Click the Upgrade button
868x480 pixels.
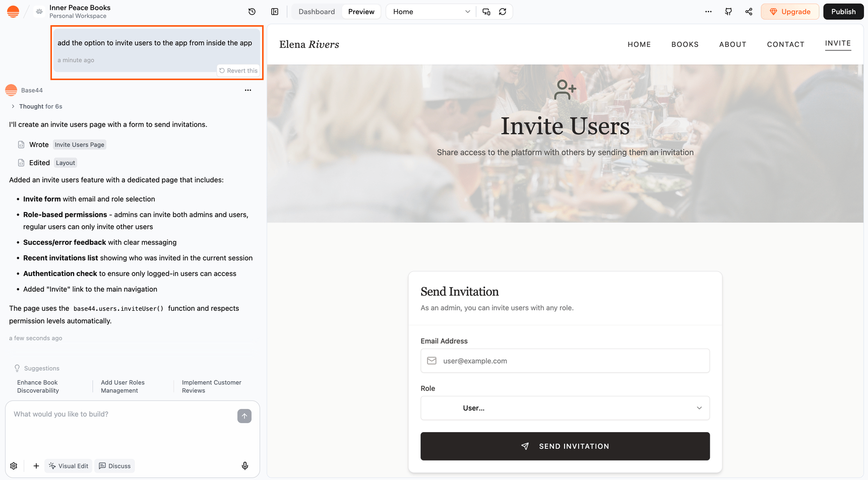tap(790, 12)
